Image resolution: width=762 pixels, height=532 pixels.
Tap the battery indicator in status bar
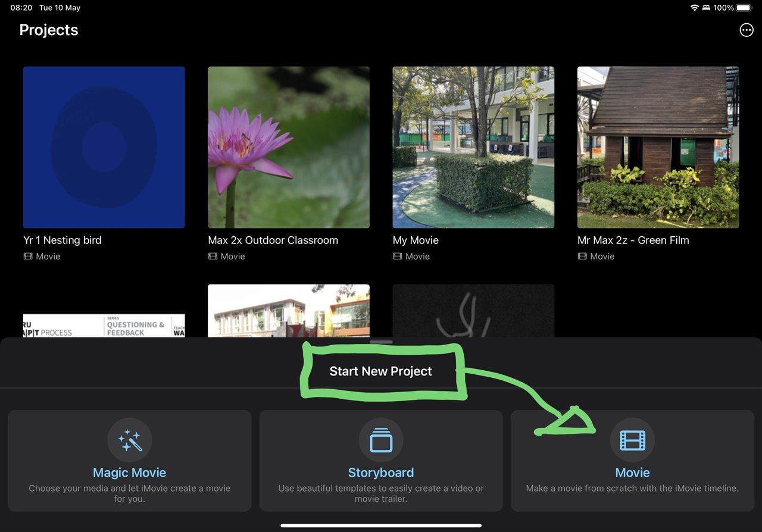(745, 8)
